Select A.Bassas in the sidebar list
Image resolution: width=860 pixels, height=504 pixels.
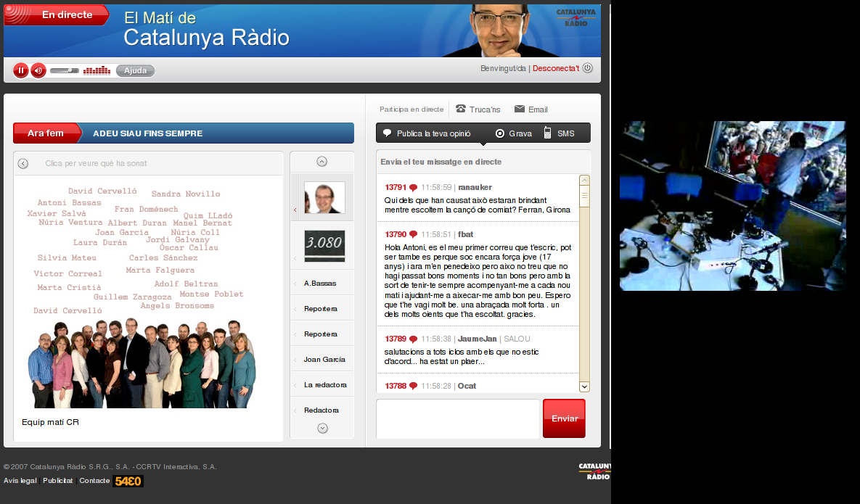click(x=320, y=284)
